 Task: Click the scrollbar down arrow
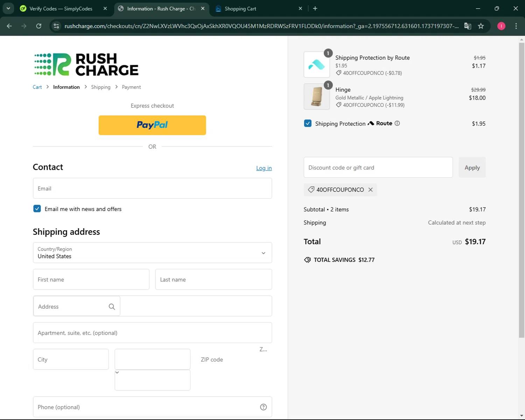click(x=521, y=416)
